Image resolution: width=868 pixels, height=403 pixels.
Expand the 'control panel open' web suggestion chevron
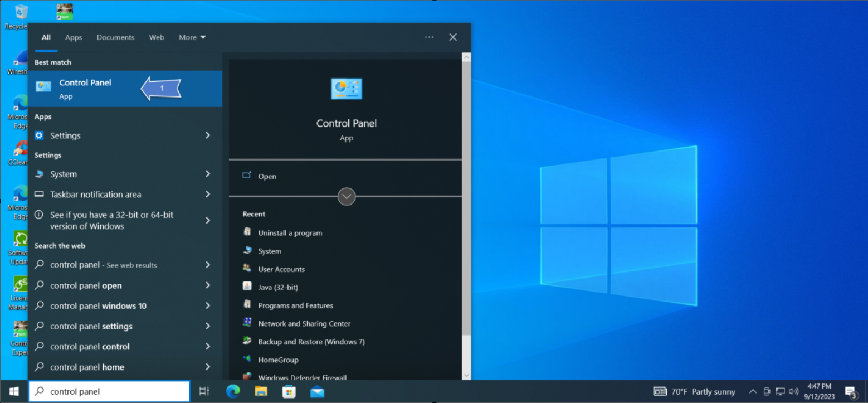[208, 285]
